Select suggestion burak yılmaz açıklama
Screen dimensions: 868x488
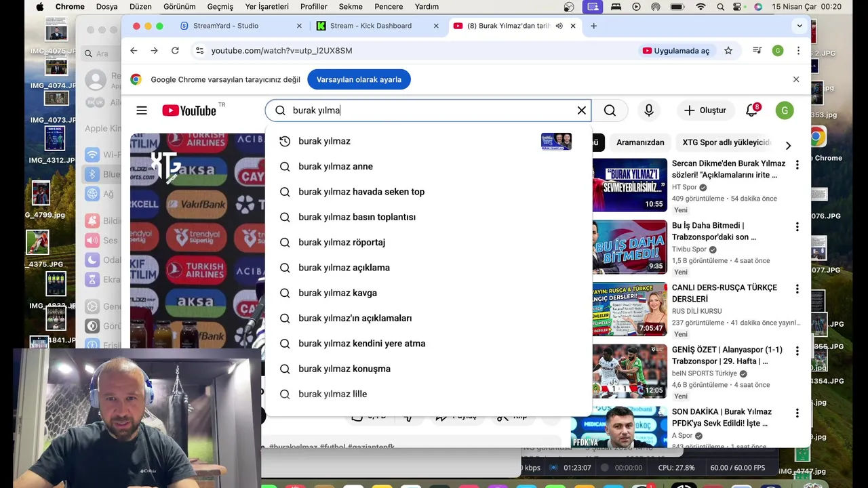428,268
